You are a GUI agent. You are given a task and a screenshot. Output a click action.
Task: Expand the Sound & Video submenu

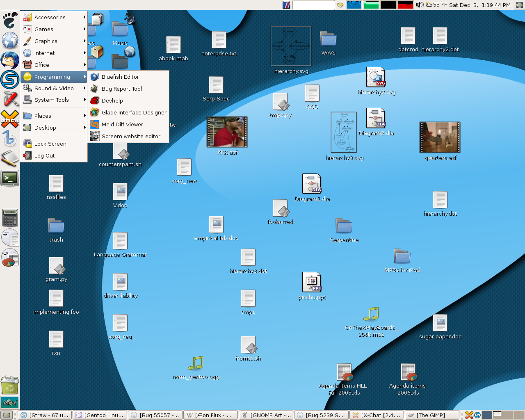point(54,88)
